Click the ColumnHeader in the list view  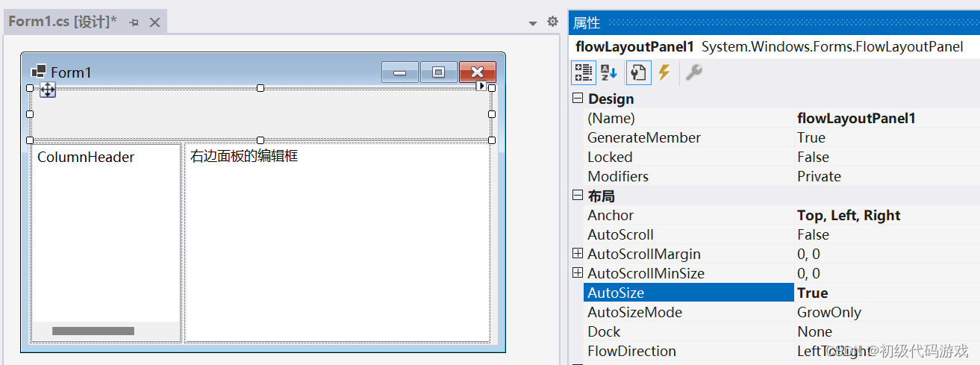point(86,157)
